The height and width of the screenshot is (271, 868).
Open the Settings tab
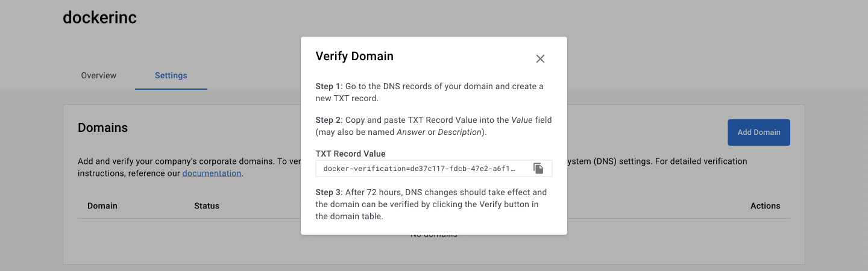coord(171,75)
